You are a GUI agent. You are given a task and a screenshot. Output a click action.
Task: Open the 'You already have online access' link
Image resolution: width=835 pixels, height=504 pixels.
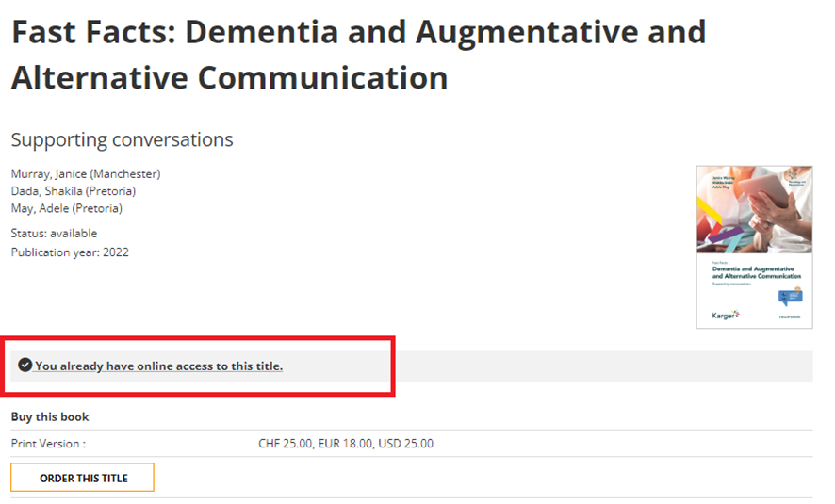(158, 366)
